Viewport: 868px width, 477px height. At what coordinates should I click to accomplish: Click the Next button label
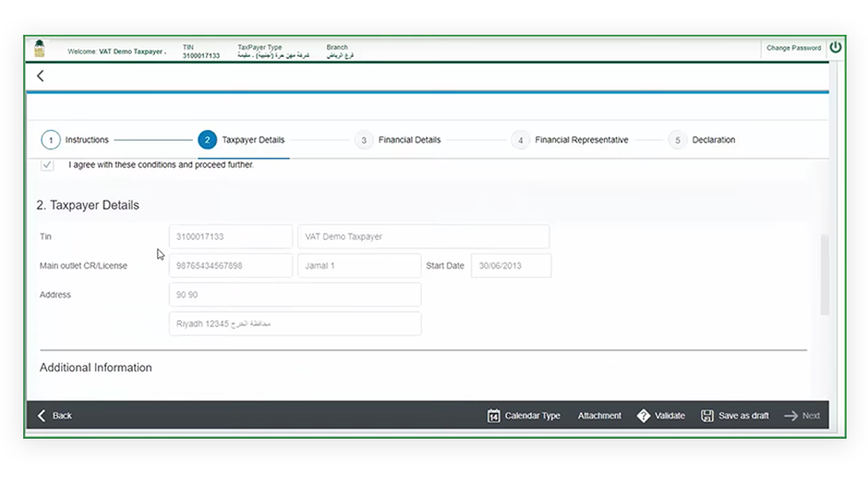[x=811, y=415]
